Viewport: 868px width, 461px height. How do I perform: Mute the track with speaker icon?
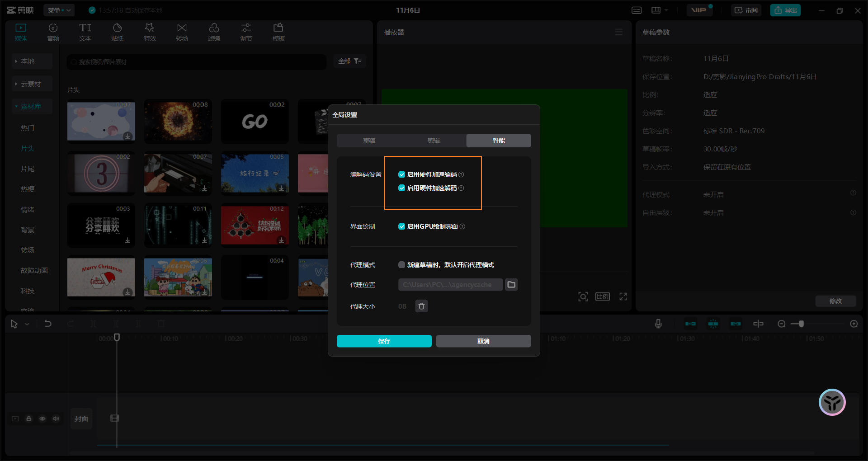pyautogui.click(x=56, y=419)
